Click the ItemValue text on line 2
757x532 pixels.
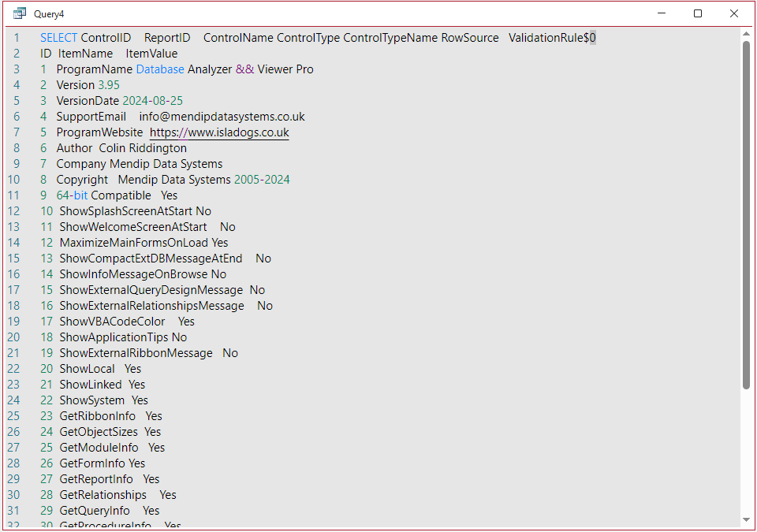[151, 54]
